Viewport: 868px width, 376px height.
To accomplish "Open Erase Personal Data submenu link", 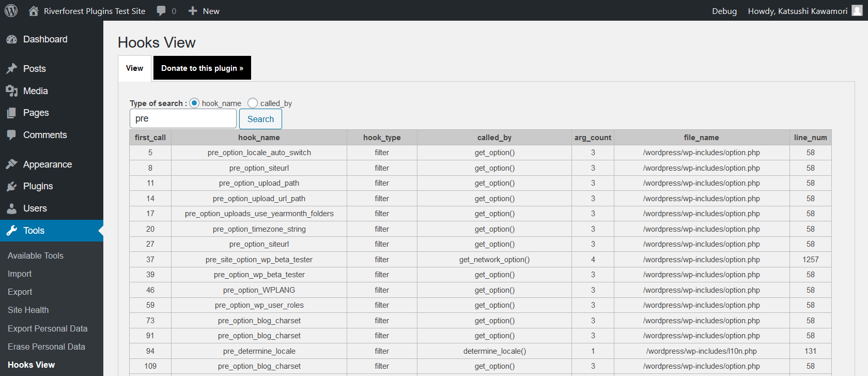I will tap(47, 347).
